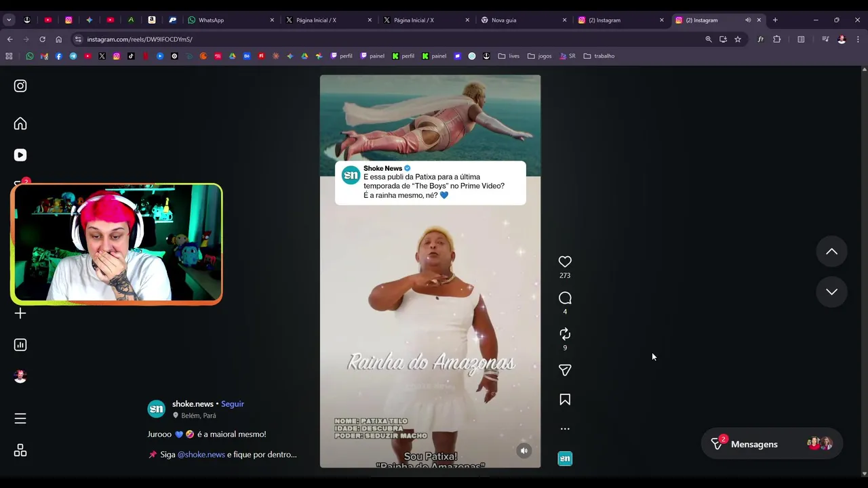Create a new post with the plus icon
Screen dimensions: 868x488
tap(20, 313)
